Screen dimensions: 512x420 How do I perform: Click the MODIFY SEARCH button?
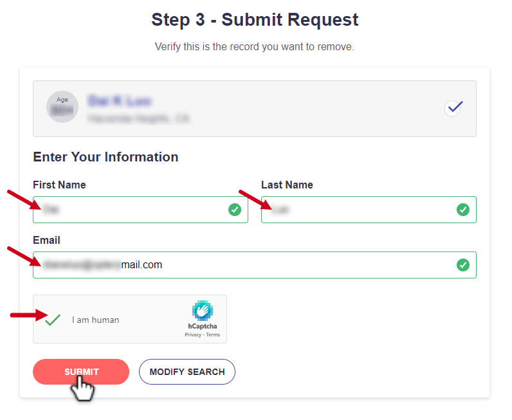click(187, 372)
